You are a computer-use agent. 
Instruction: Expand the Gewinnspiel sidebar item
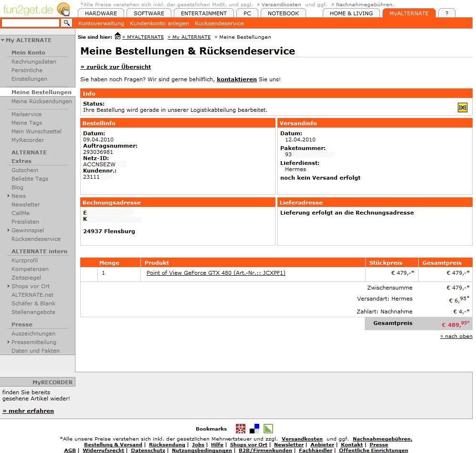pos(9,230)
